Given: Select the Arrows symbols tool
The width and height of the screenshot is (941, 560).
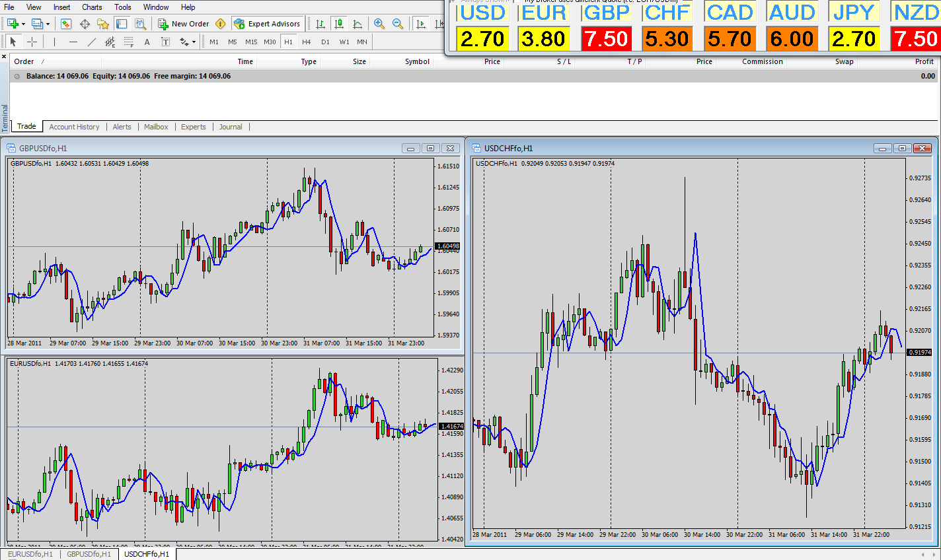Looking at the screenshot, I should point(184,42).
